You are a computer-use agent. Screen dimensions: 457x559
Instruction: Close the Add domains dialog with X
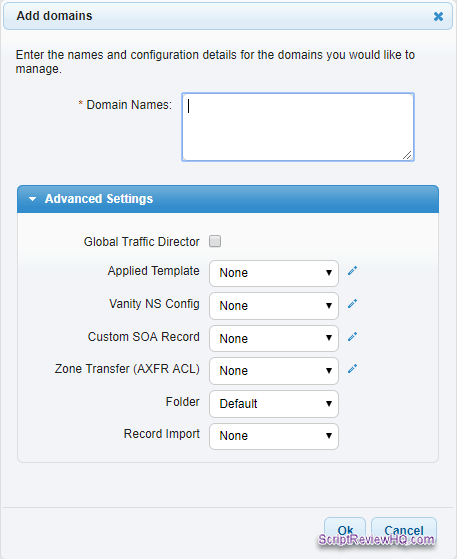(x=438, y=16)
